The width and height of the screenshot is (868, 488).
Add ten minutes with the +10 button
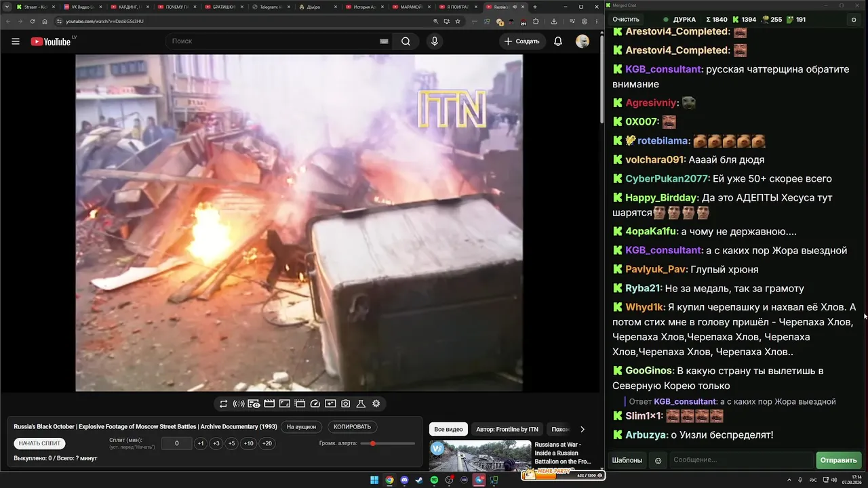[249, 443]
